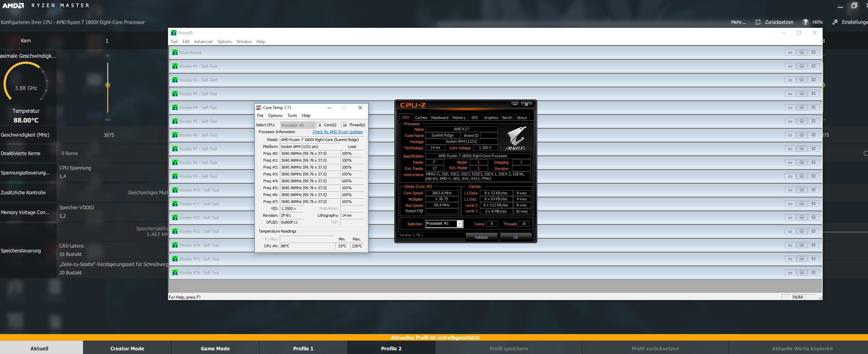The width and height of the screenshot is (868, 354).
Task: Open the Window menu in Prime95
Action: click(x=244, y=42)
